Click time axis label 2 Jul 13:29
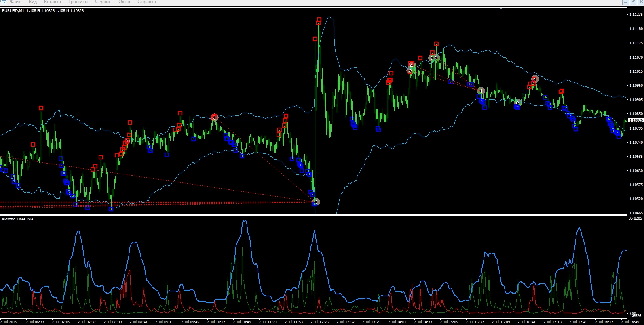 [x=372, y=322]
